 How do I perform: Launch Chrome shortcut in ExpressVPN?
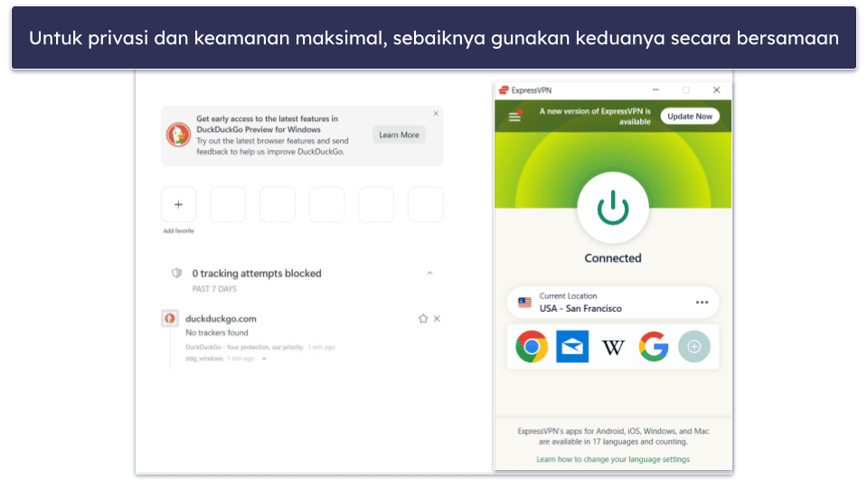[x=532, y=346]
